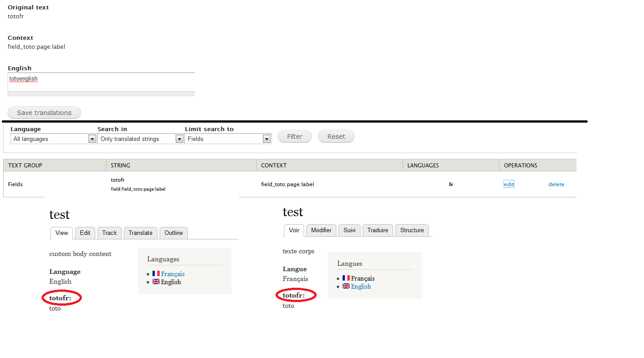Open the Français language link
The image size is (644, 358).
pos(173,273)
